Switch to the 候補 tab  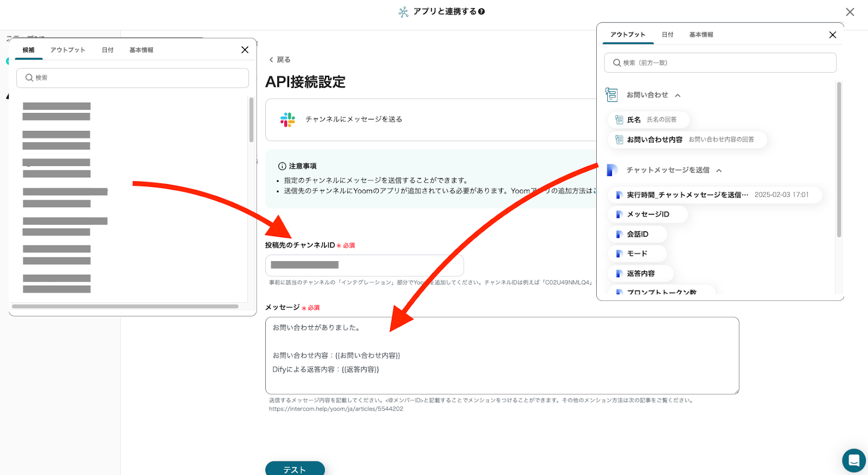click(28, 50)
